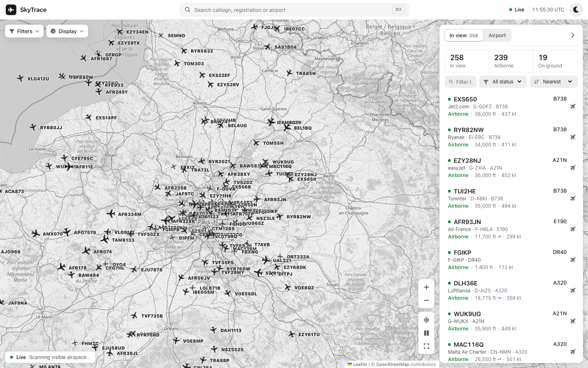
Task: Zoom out on the map
Action: pos(426,301)
